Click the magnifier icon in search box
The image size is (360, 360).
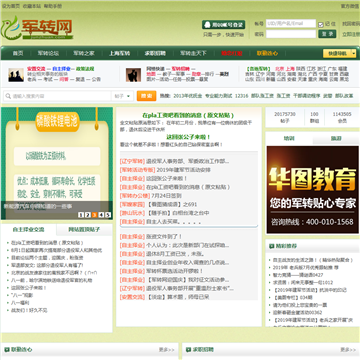[8, 96]
